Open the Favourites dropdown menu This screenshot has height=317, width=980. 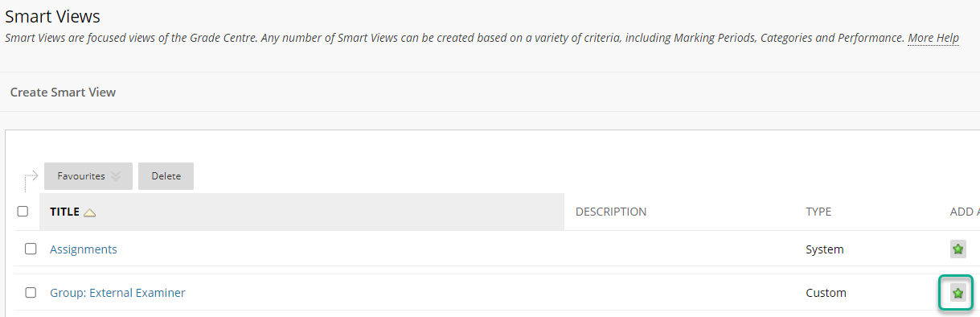pyautogui.click(x=88, y=176)
